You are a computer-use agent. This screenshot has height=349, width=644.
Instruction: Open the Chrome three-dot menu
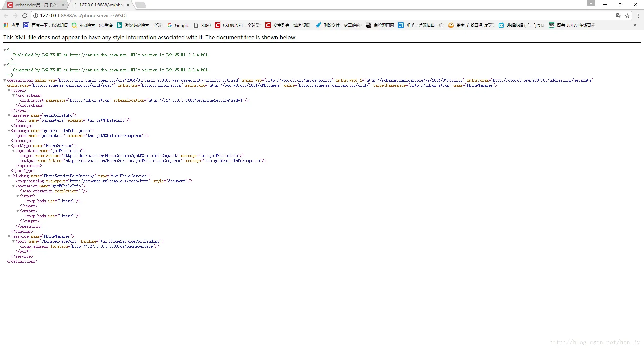638,16
